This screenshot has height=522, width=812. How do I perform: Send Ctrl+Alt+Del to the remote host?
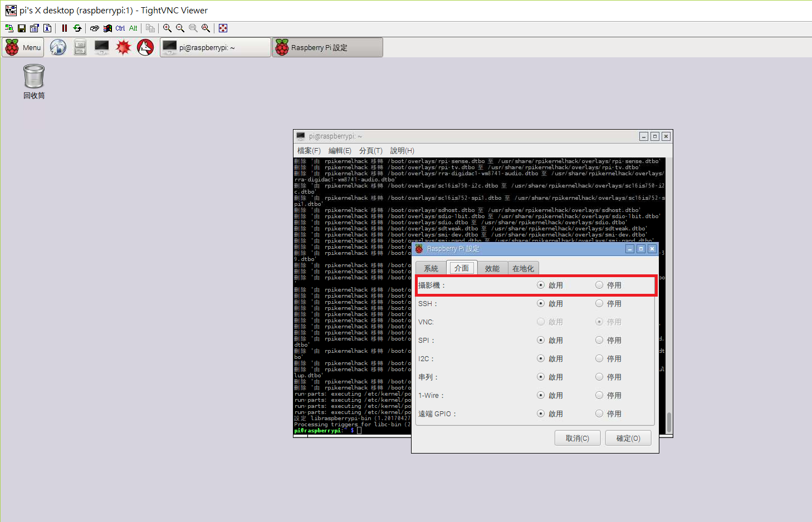[x=95, y=28]
